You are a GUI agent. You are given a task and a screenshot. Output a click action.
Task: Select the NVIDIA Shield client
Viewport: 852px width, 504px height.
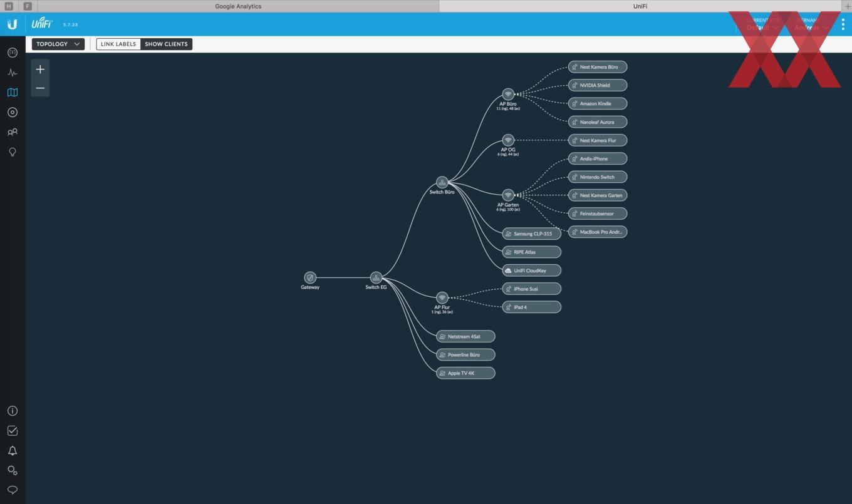click(598, 85)
